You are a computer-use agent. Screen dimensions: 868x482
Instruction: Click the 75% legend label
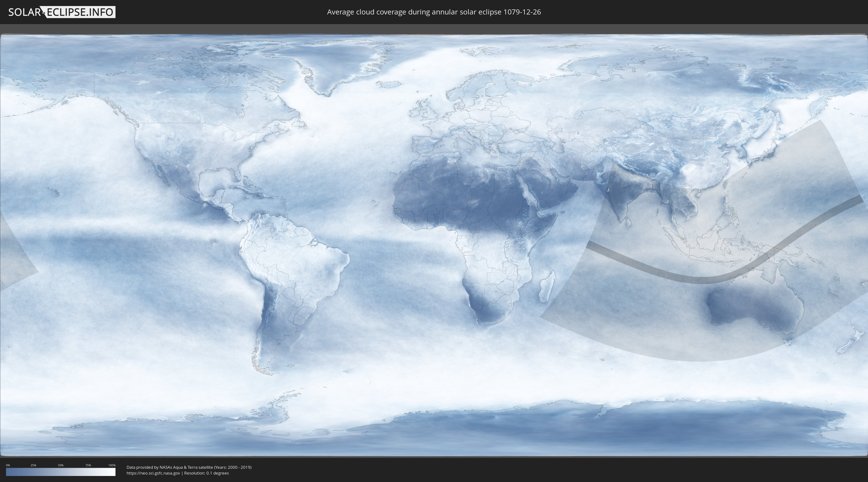click(x=88, y=465)
